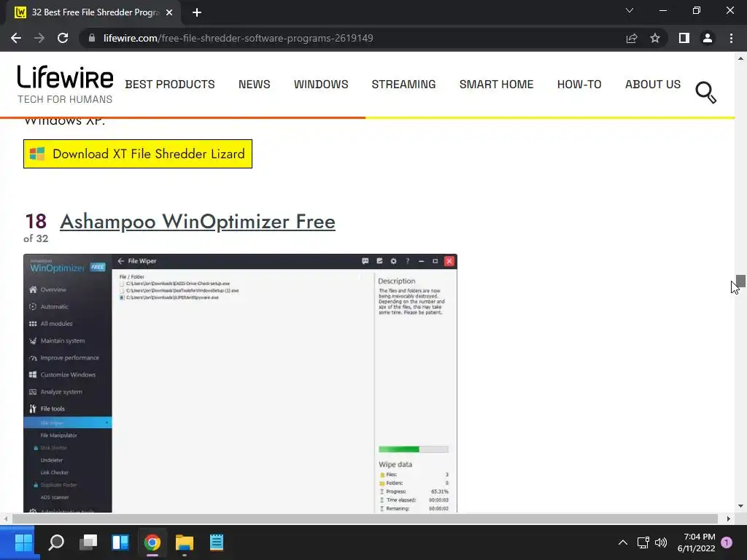Click the browser forward arrow
This screenshot has height=560, width=747.
(x=39, y=38)
